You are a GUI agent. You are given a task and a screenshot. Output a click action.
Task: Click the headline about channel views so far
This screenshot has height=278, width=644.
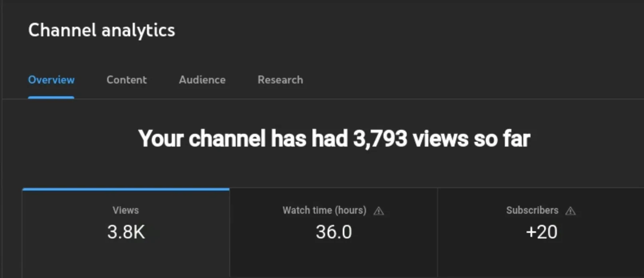[x=334, y=139]
